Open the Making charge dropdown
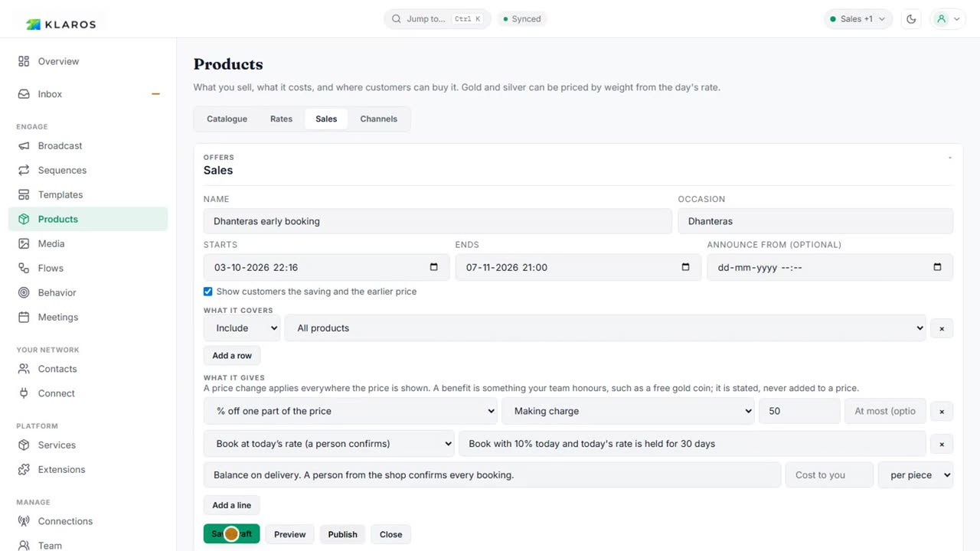 (x=629, y=411)
